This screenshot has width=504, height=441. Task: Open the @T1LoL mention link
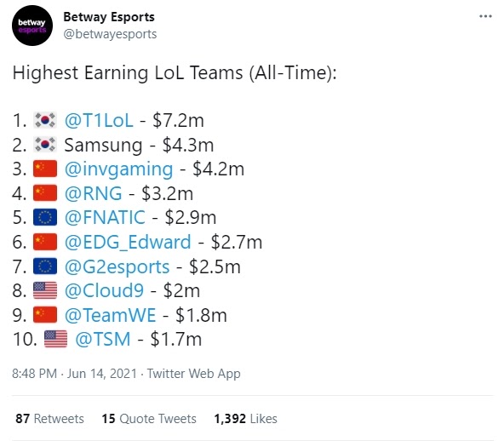point(99,121)
